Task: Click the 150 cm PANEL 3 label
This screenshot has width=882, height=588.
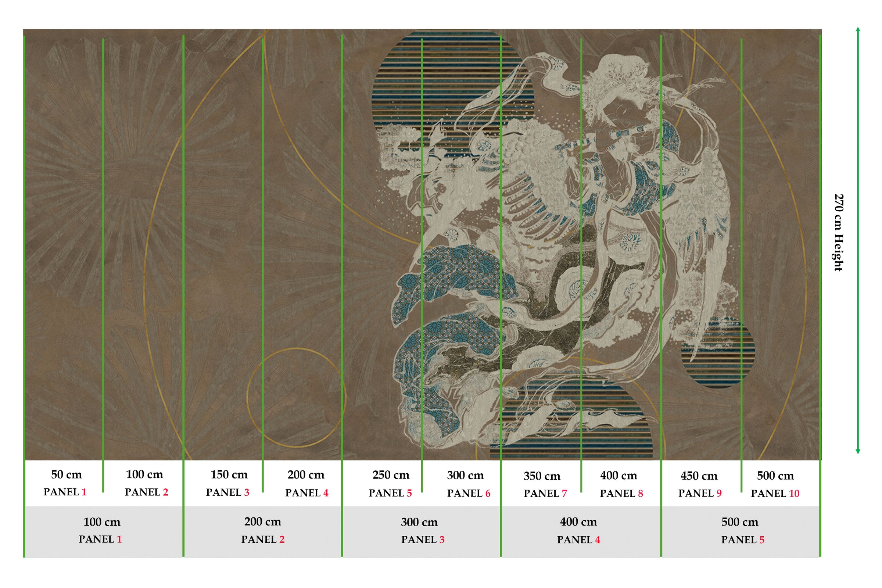Action: tap(228, 483)
